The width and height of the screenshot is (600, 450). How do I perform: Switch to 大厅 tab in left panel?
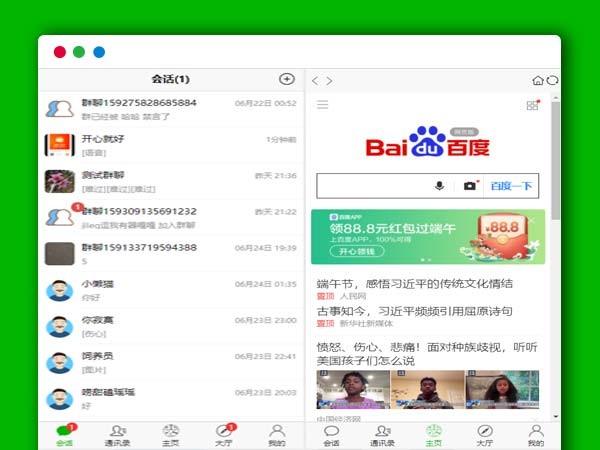(x=224, y=435)
